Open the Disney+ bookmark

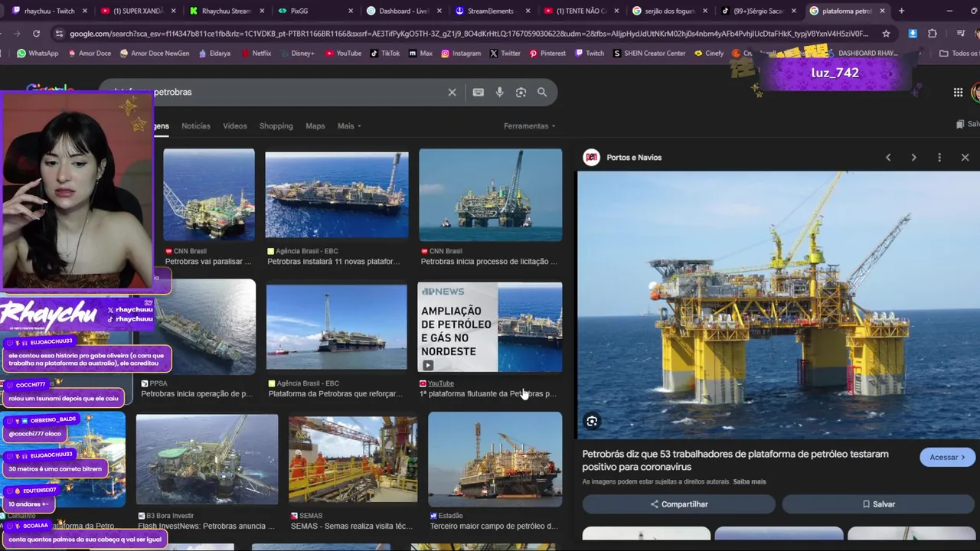point(297,53)
